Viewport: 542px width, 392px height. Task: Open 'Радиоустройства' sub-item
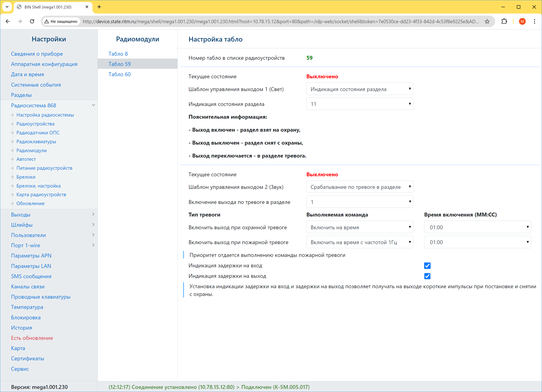(35, 124)
